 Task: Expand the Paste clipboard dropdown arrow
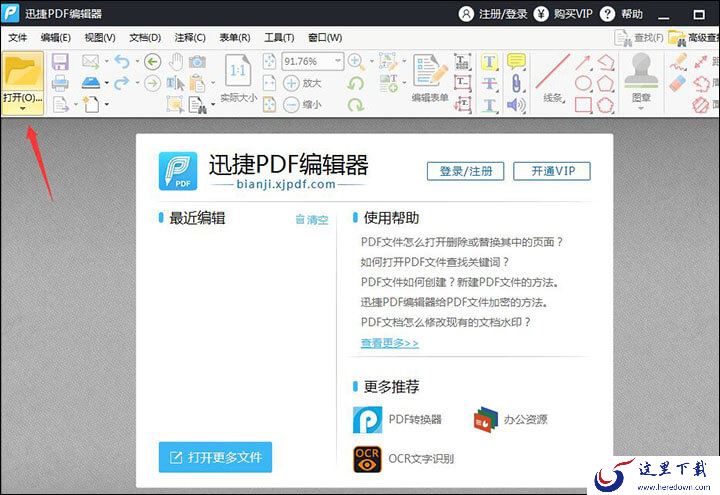pyautogui.click(x=213, y=83)
